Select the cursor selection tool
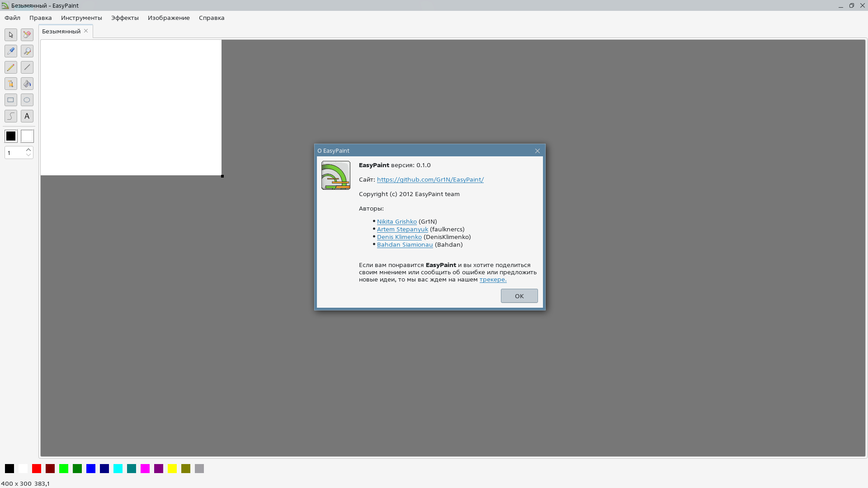 [11, 35]
